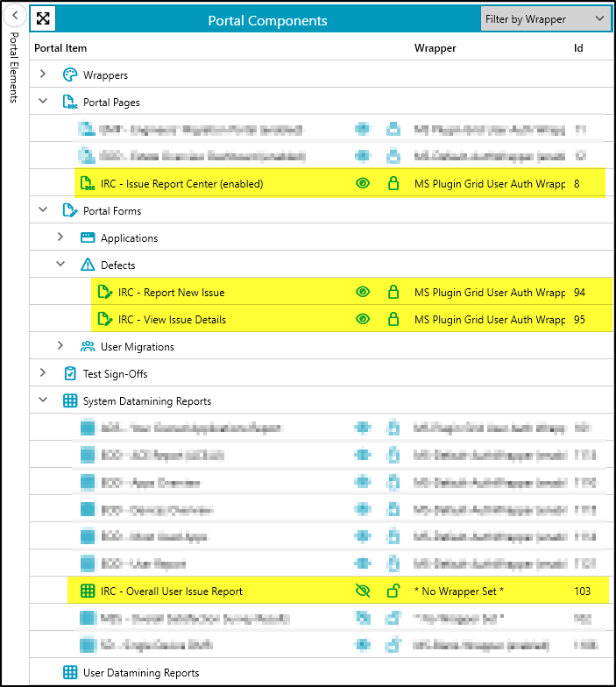The height and width of the screenshot is (687, 616).
Task: Click the Portal Elements vertical tab
Action: tap(14, 67)
